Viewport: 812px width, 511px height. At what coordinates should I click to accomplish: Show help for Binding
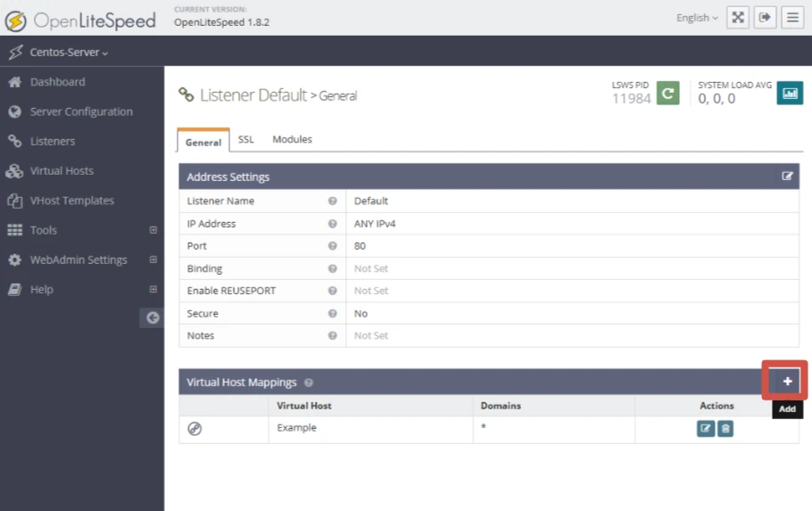coord(333,268)
